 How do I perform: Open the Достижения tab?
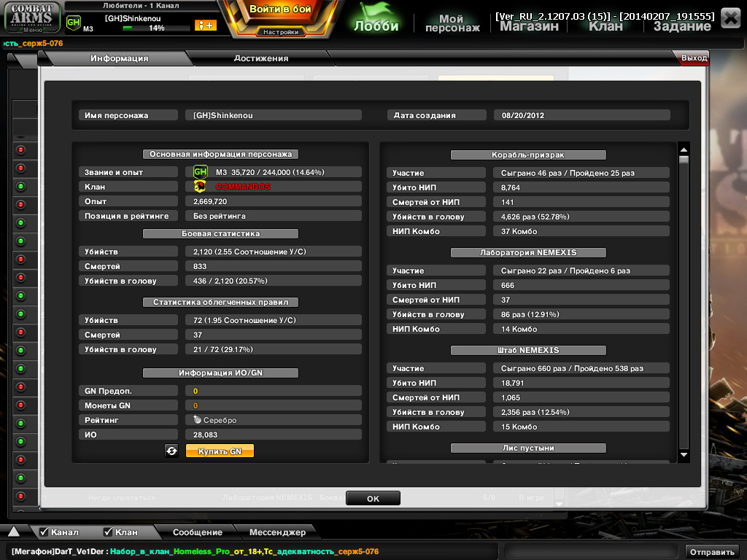pos(260,58)
